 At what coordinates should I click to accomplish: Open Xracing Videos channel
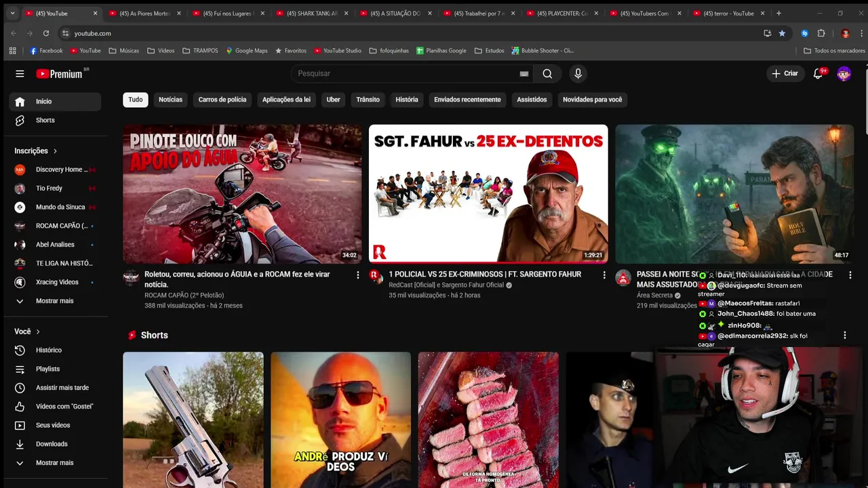[x=56, y=282]
